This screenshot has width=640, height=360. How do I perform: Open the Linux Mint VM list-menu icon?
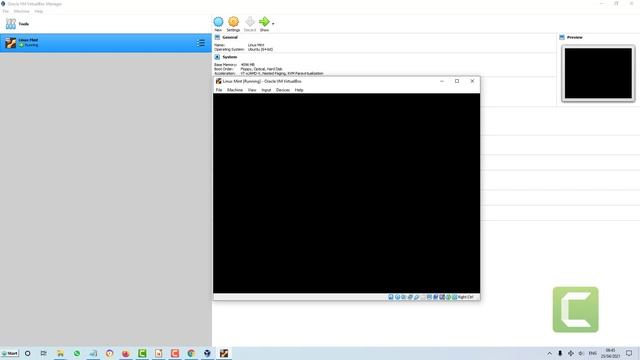point(201,43)
